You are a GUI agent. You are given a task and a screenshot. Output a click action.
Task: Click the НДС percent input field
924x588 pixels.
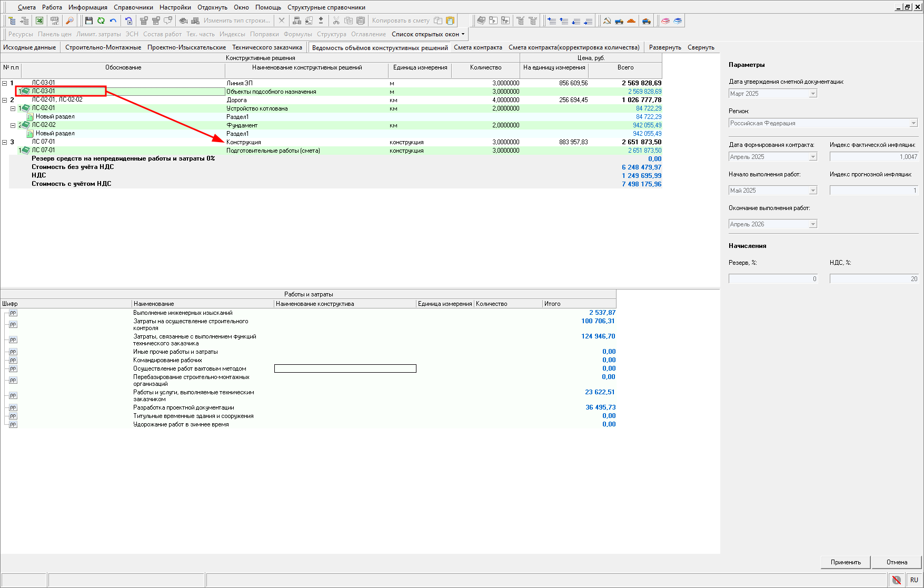click(x=874, y=279)
